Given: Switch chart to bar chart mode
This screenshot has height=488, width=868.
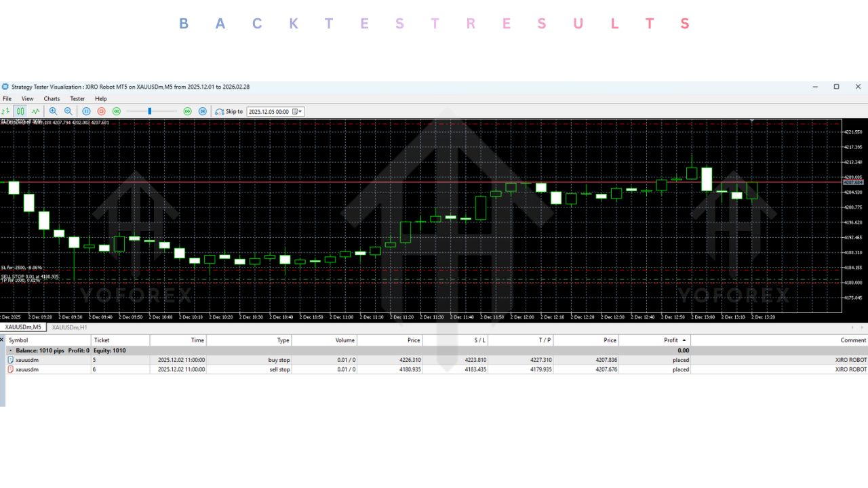Looking at the screenshot, I should click(6, 111).
